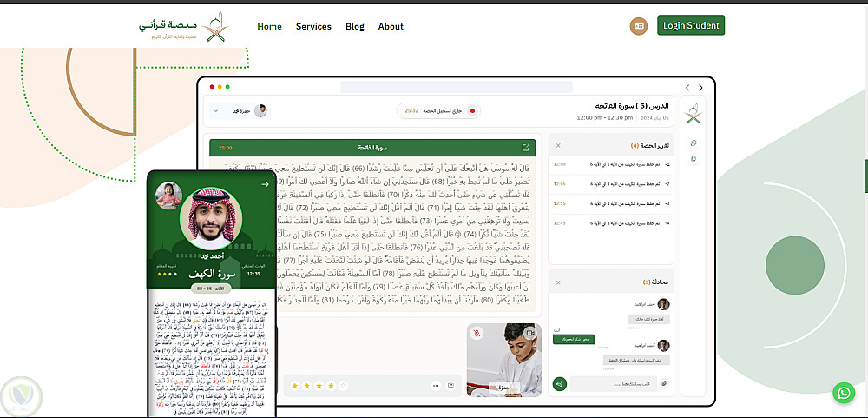Toggle the camera icon on student video

pos(530,333)
